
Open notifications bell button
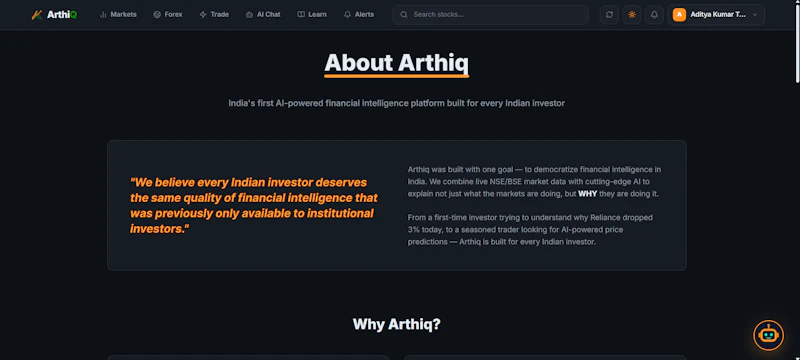[654, 15]
